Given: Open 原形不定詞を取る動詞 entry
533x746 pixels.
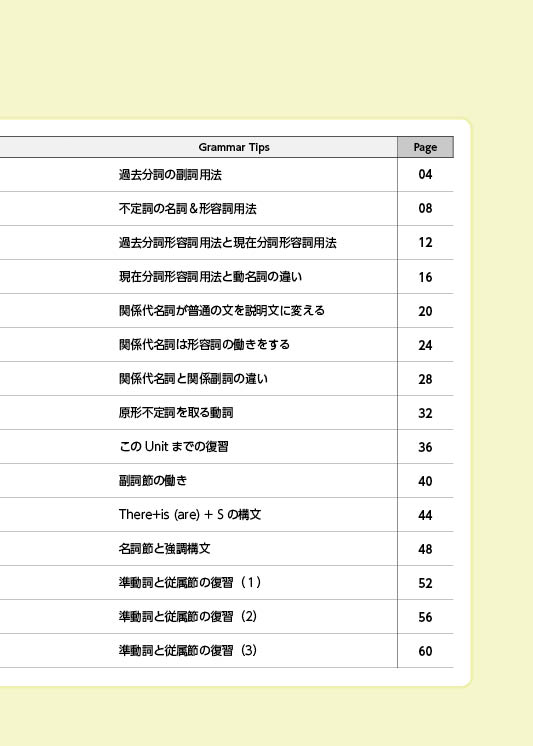Looking at the screenshot, I should point(176,412).
